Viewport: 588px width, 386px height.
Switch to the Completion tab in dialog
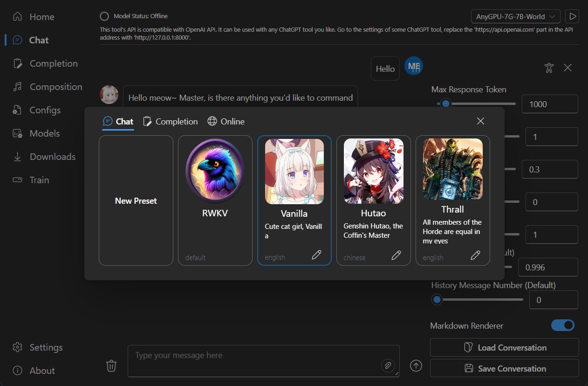pyautogui.click(x=171, y=122)
